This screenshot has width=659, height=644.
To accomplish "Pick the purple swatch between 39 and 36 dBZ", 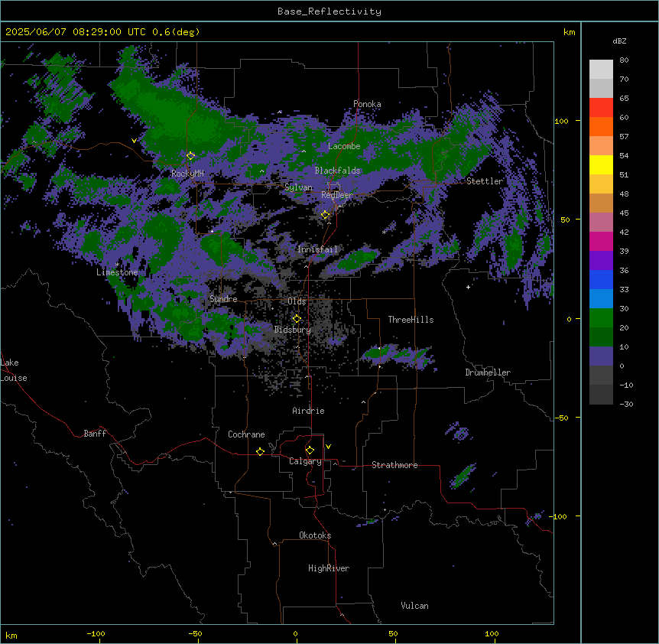I will pos(601,261).
